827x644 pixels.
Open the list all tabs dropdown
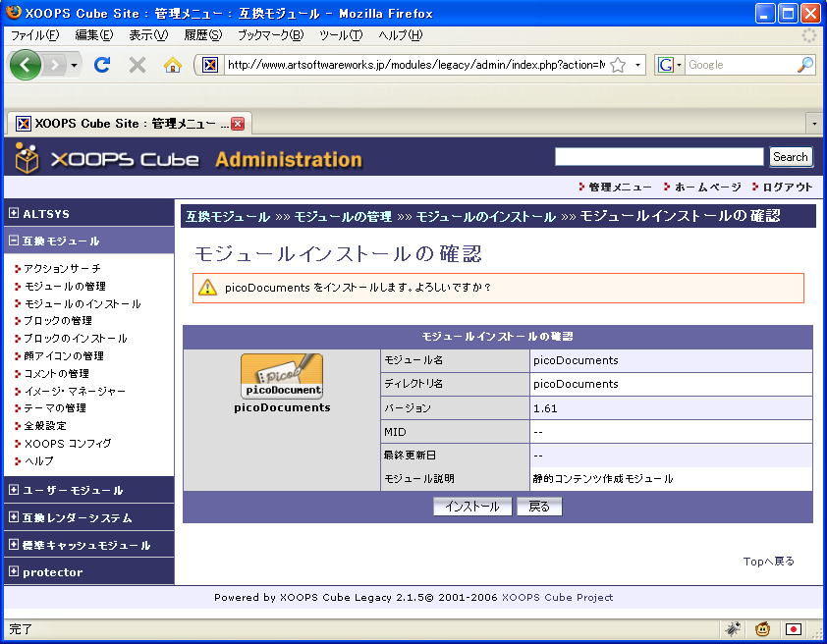pos(814,124)
